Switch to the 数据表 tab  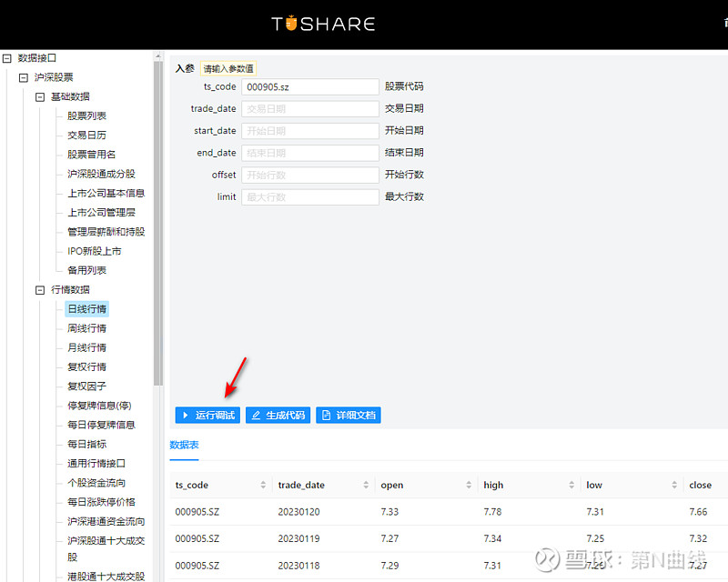click(184, 446)
